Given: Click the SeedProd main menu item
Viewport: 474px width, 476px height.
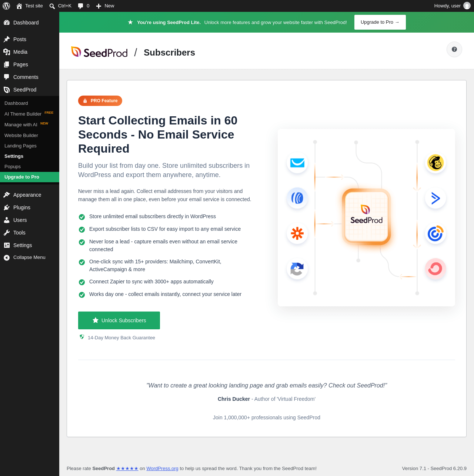Looking at the screenshot, I should (x=30, y=90).
